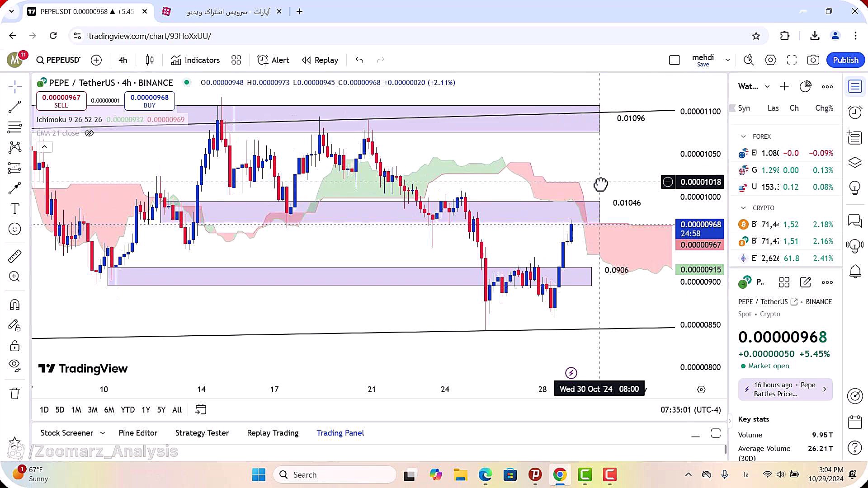Remove drawings using the trash icon

click(15, 394)
